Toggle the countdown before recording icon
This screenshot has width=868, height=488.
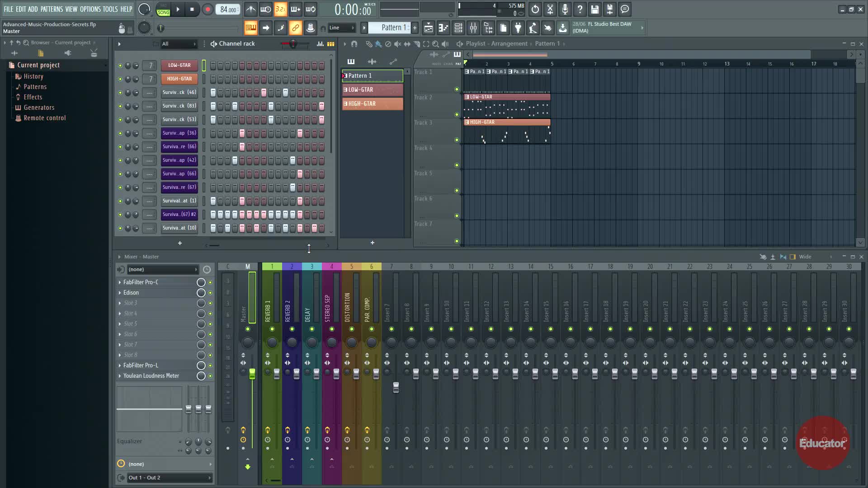pyautogui.click(x=280, y=9)
